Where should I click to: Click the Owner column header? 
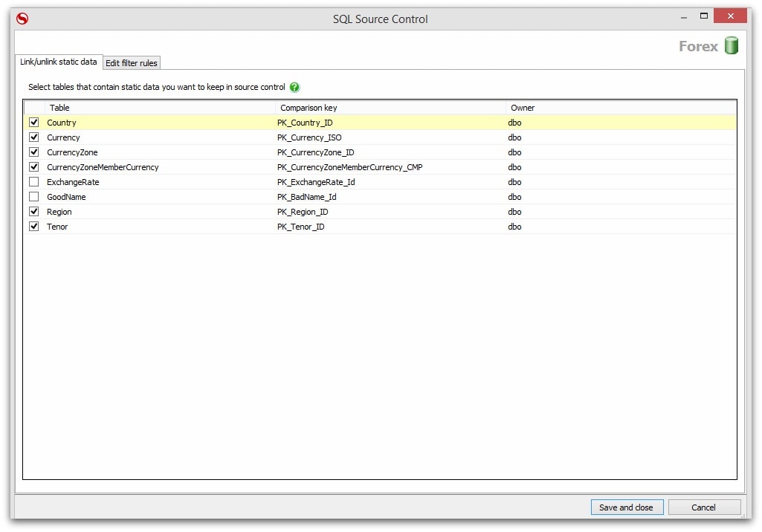coord(523,107)
